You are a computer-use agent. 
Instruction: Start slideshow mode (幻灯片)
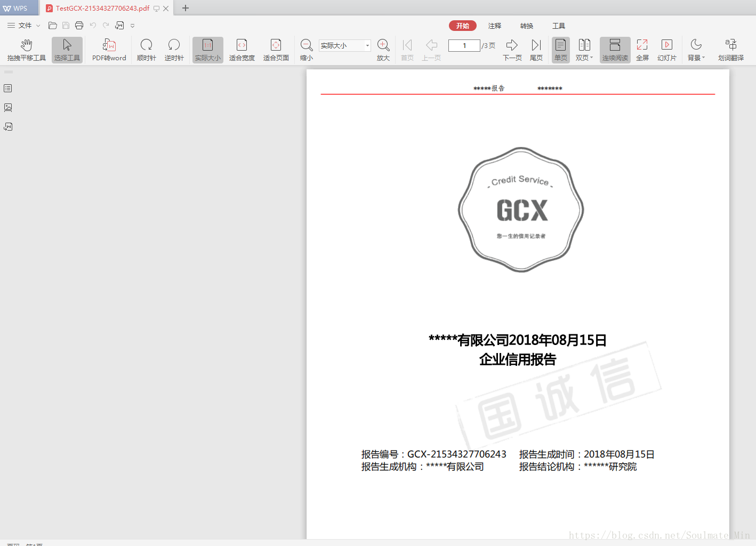click(666, 50)
